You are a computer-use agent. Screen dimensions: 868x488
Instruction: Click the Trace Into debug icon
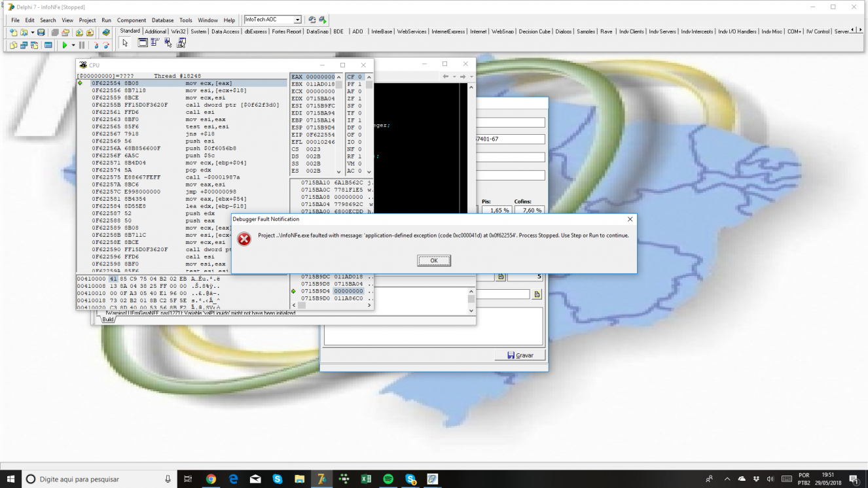(x=96, y=45)
